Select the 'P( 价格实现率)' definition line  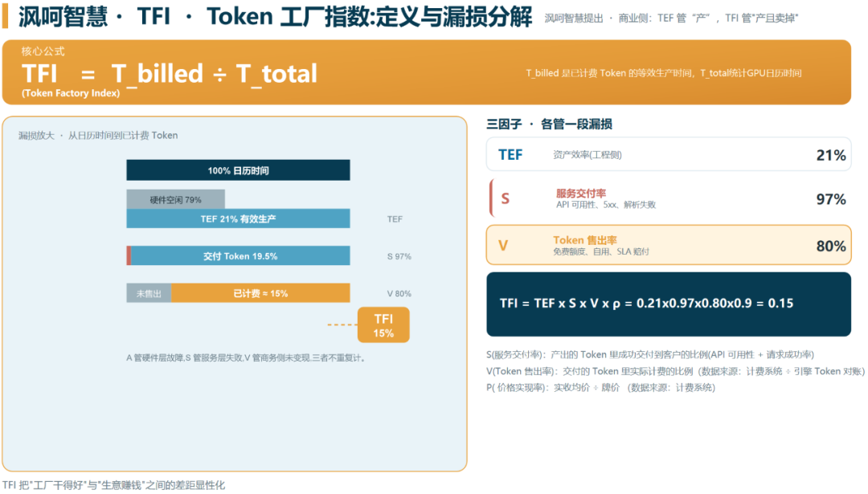pyautogui.click(x=600, y=388)
